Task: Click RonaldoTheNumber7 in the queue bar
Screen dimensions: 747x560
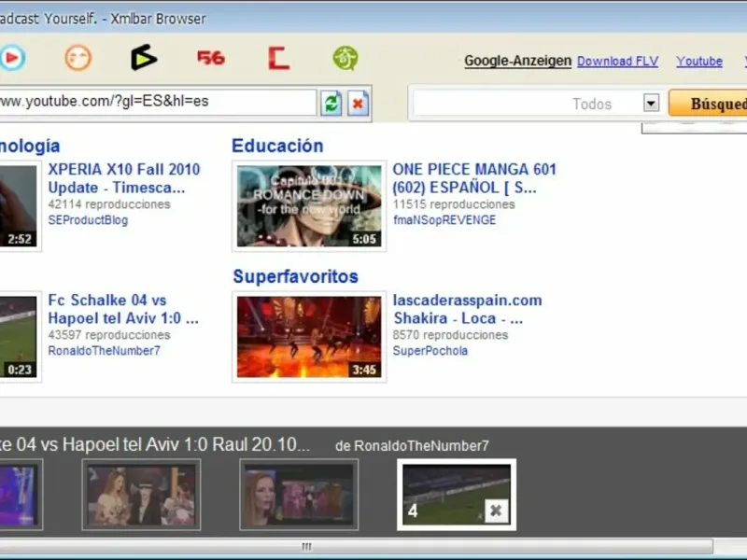Action: 422,446
